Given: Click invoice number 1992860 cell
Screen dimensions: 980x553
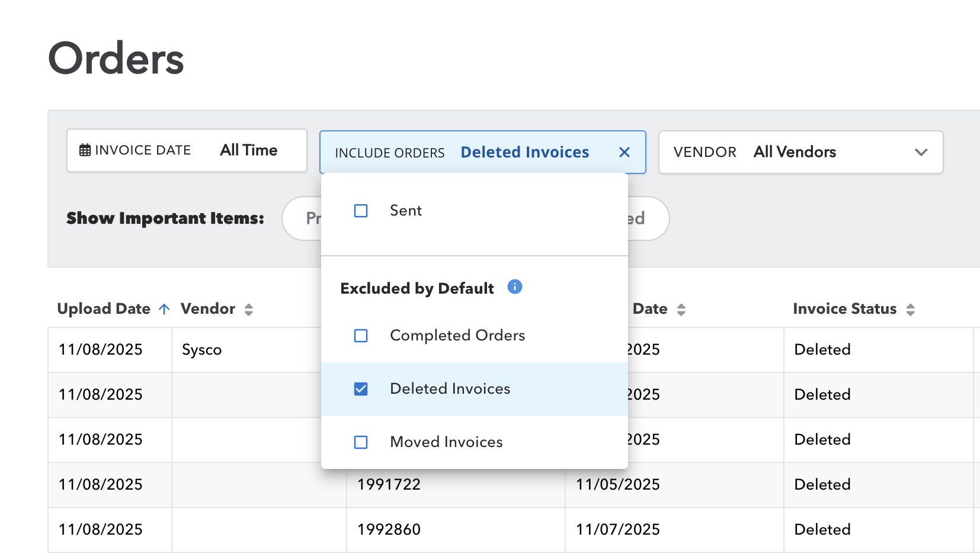Looking at the screenshot, I should (x=389, y=529).
